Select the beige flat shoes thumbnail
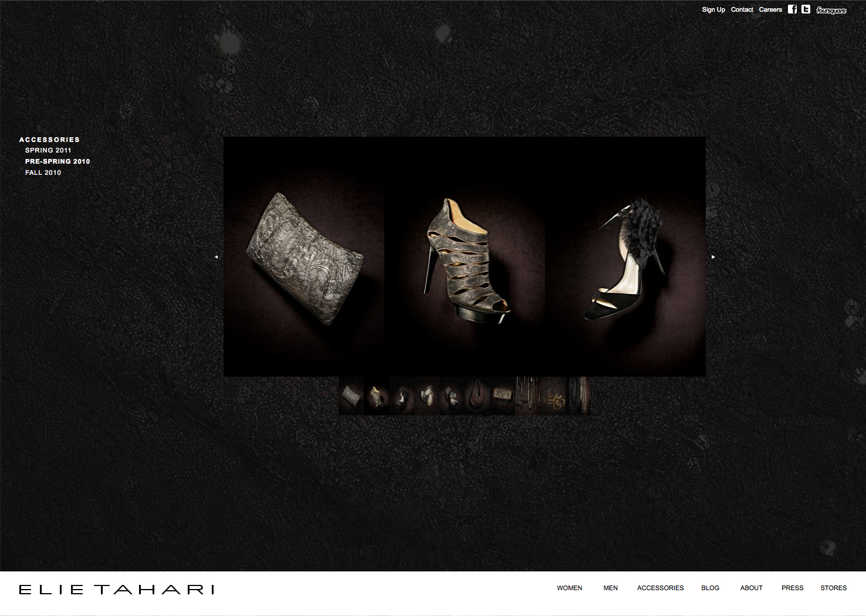Image resolution: width=866 pixels, height=616 pixels. tap(427, 396)
